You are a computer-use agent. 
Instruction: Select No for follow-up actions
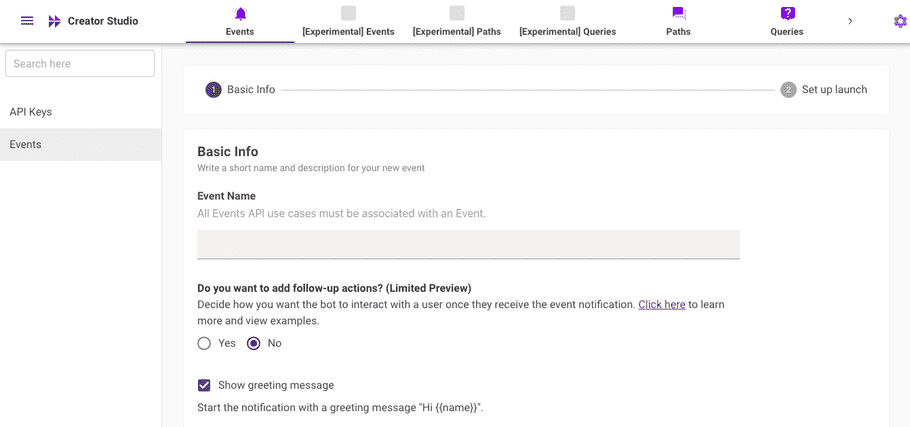click(254, 343)
